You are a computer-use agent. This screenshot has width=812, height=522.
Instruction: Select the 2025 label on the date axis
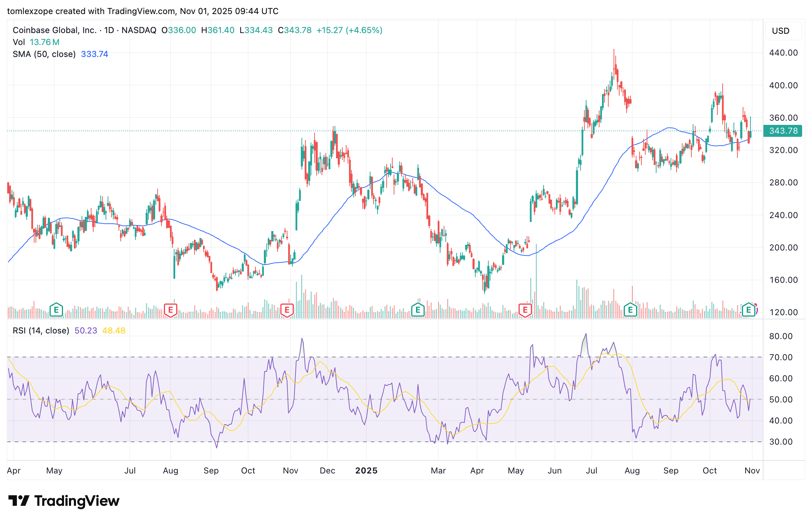(366, 470)
